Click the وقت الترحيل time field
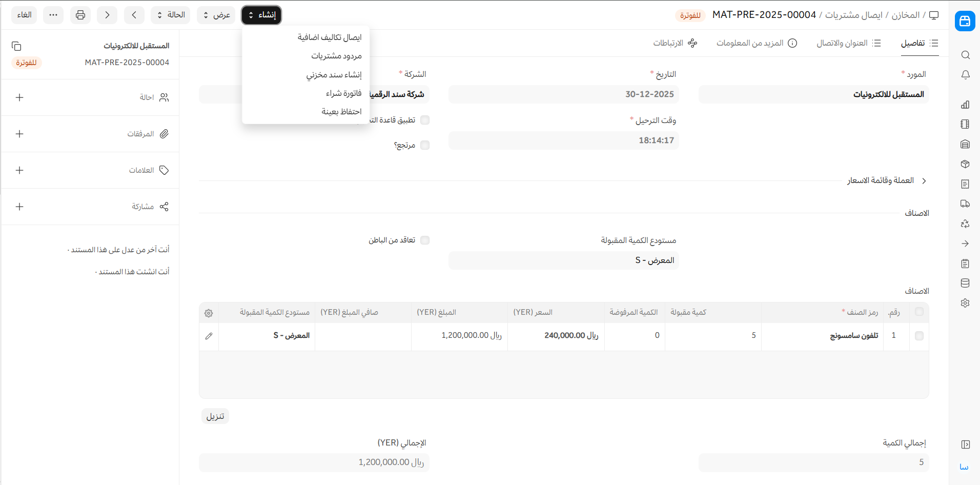 (563, 140)
